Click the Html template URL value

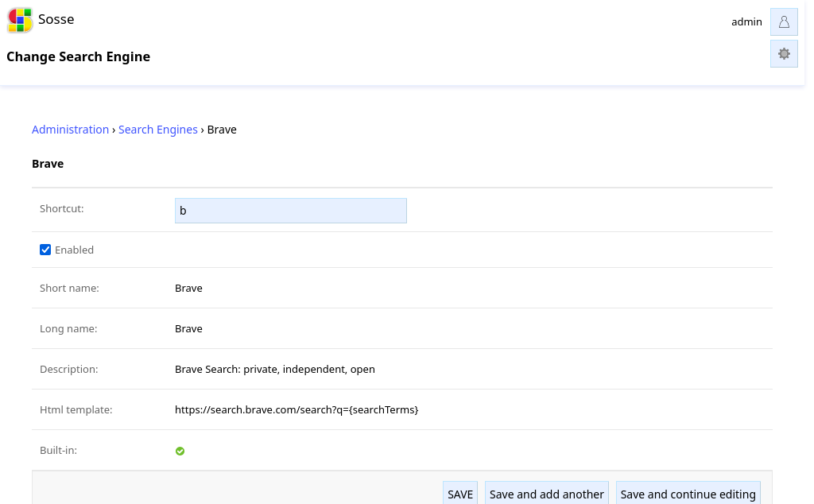click(297, 409)
